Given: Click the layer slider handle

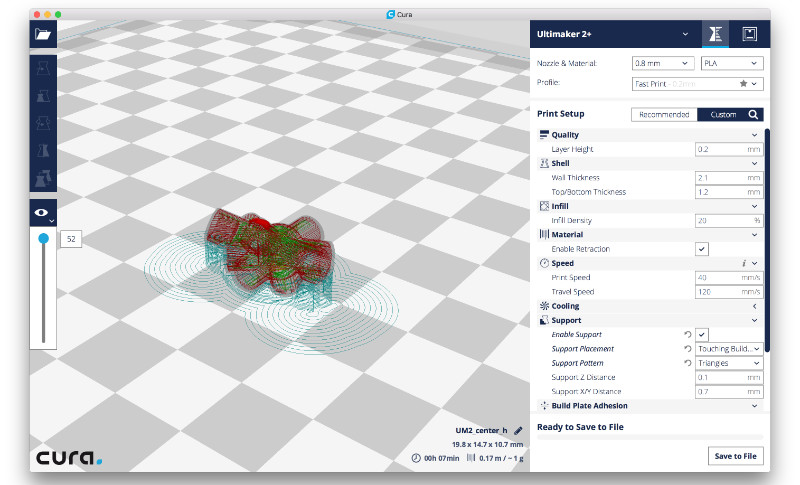Looking at the screenshot, I should click(x=43, y=238).
